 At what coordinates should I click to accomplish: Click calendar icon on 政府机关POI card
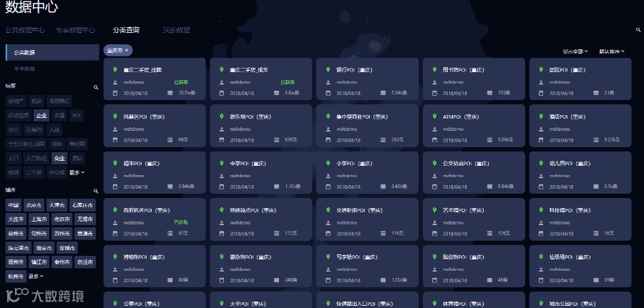[x=115, y=234]
